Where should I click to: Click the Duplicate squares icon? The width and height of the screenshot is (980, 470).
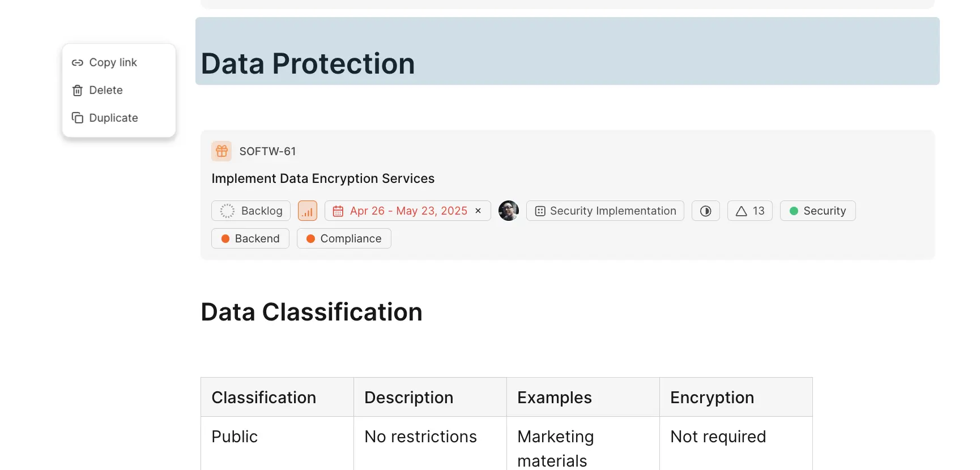point(78,118)
